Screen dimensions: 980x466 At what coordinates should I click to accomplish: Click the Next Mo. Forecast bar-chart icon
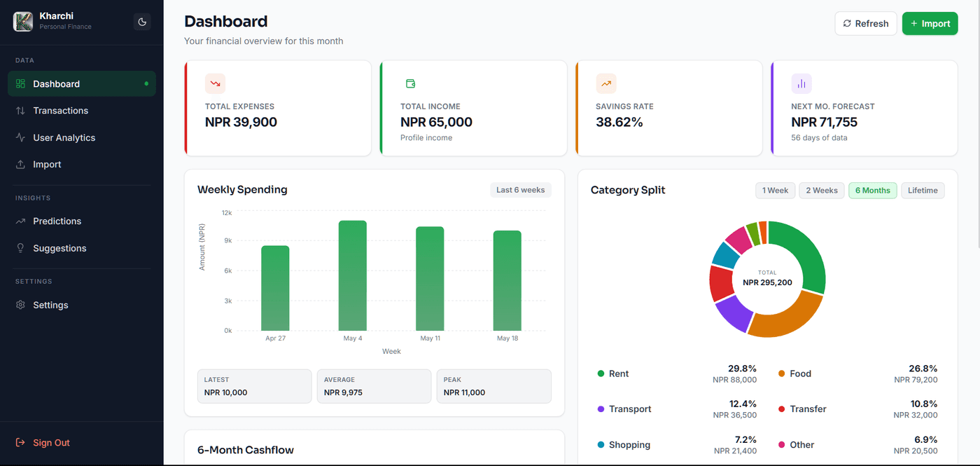[x=801, y=83]
